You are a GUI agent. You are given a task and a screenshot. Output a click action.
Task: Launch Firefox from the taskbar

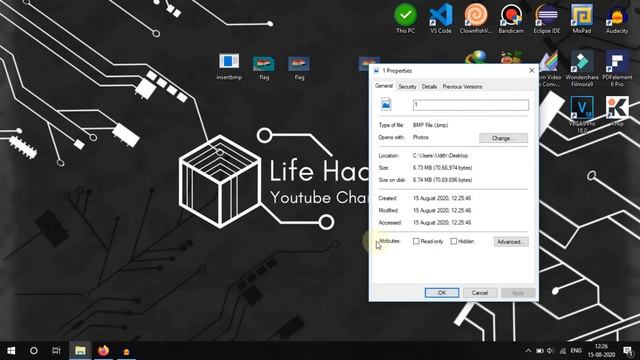(103, 351)
